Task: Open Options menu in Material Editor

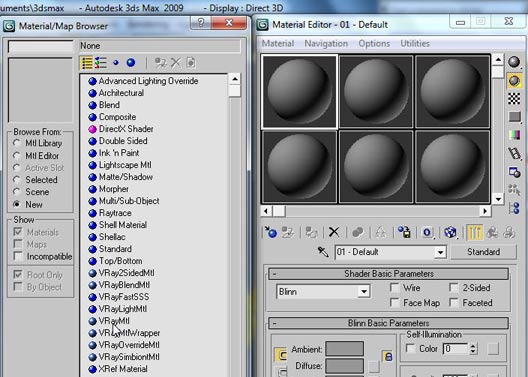Action: coord(374,43)
